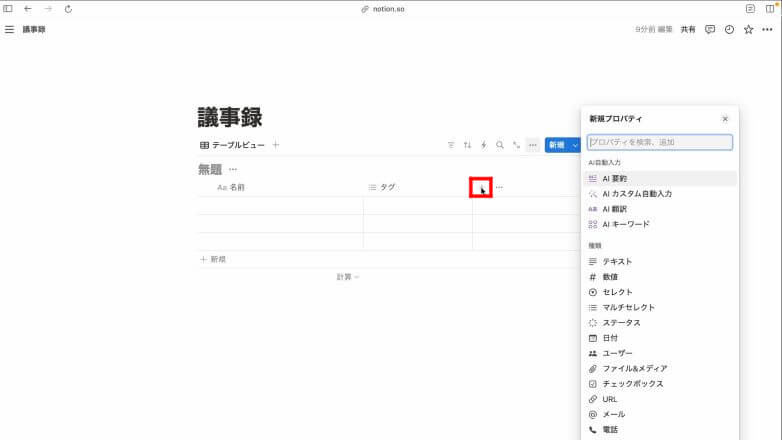Open the browser split view icon

pyautogui.click(x=770, y=9)
